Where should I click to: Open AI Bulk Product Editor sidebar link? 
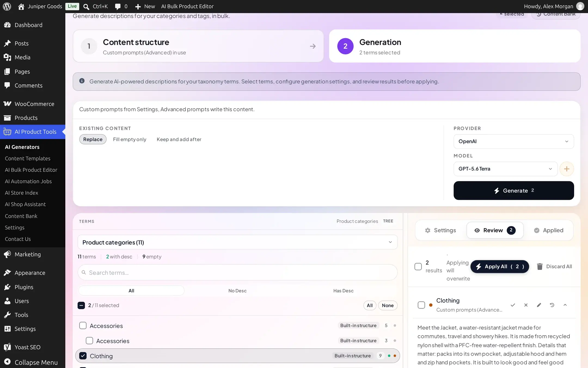(x=31, y=170)
